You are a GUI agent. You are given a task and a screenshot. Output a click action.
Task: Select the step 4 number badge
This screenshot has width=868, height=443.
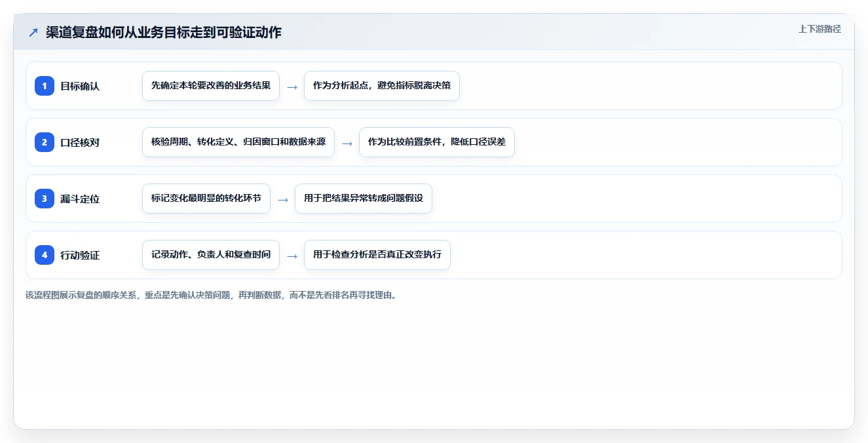(45, 255)
